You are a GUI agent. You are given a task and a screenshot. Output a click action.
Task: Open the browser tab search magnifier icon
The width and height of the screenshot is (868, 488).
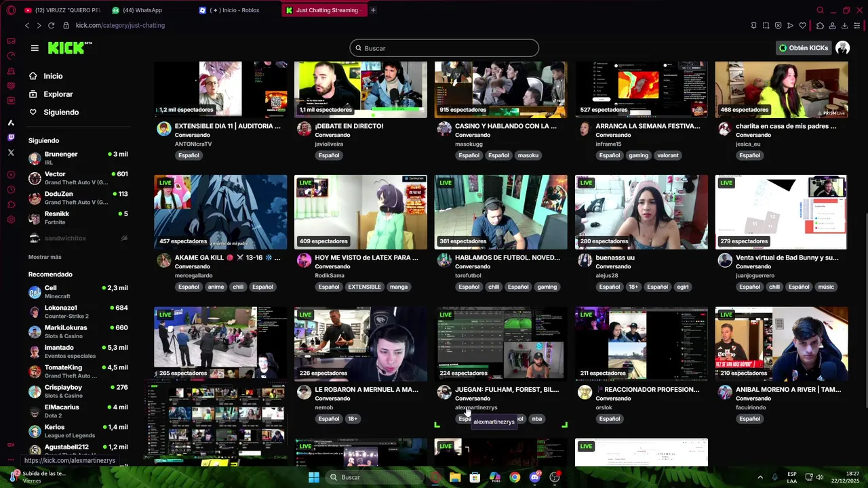pos(820,10)
